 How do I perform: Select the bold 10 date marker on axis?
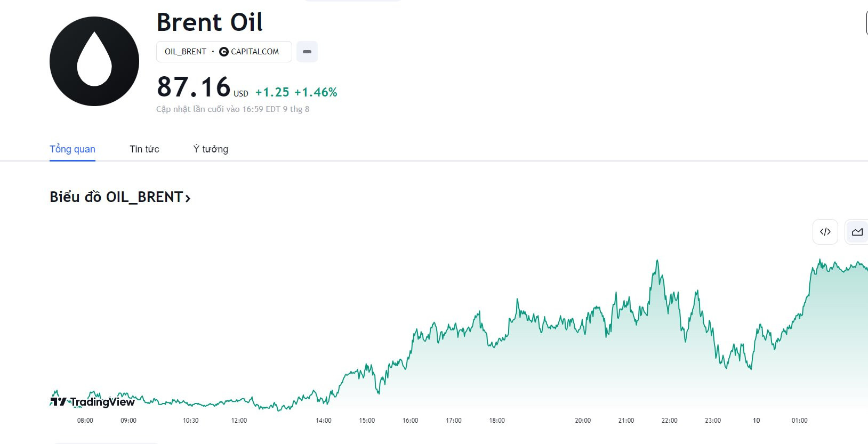(x=756, y=421)
